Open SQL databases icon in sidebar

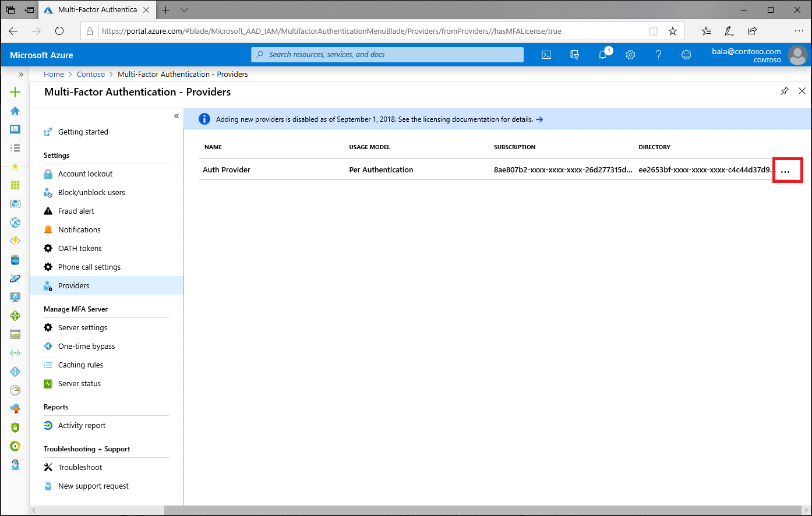(15, 260)
